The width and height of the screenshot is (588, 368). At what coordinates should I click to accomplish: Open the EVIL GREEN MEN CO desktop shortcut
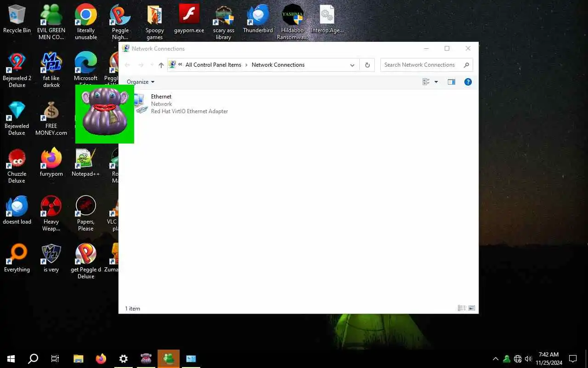51,22
